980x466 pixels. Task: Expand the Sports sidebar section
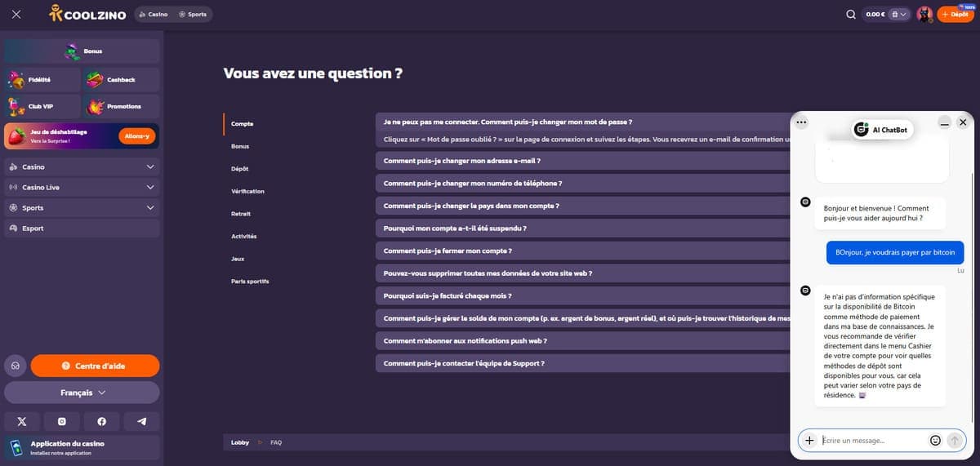82,207
